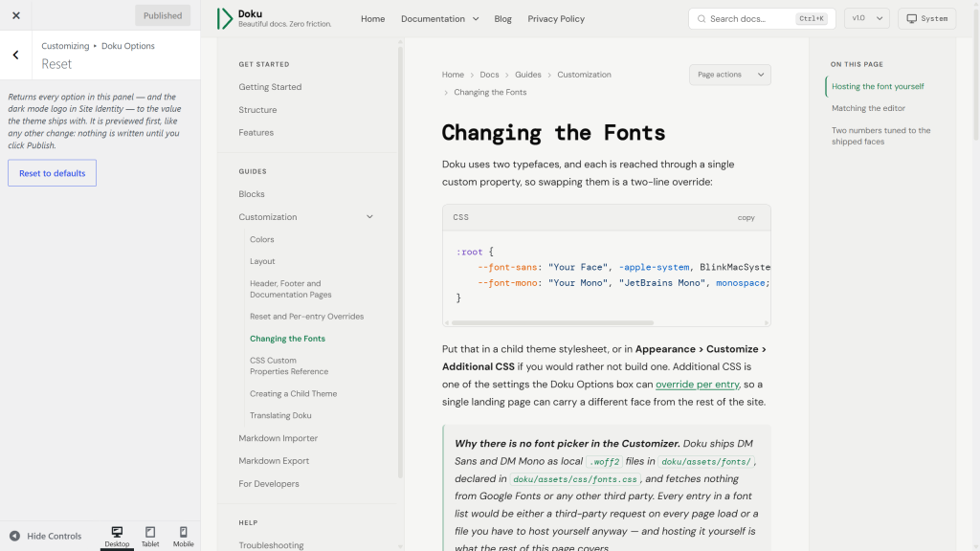Image resolution: width=980 pixels, height=551 pixels.
Task: Open the Markdown Export page
Action: point(274,461)
